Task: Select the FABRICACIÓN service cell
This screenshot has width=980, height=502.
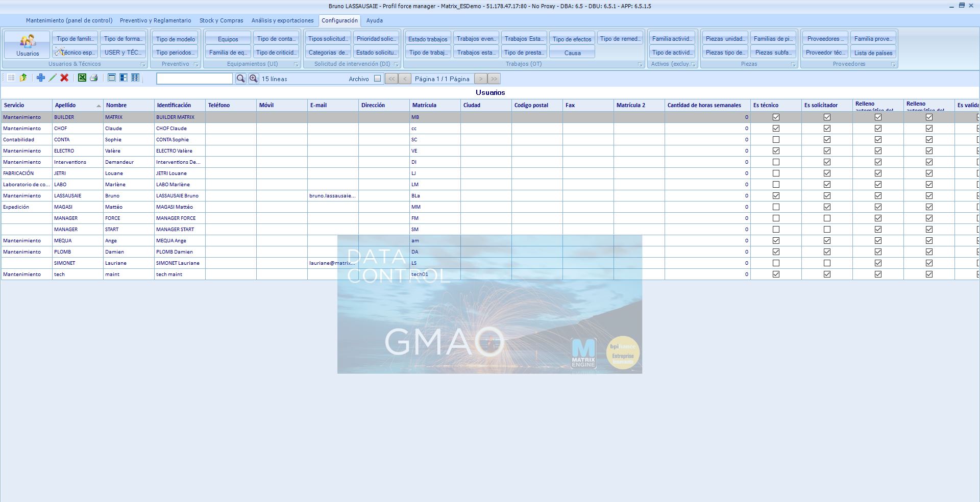Action: pyautogui.click(x=27, y=173)
